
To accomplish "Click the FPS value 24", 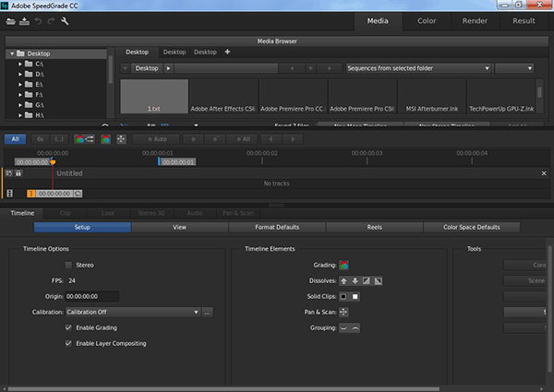I will tap(72, 281).
